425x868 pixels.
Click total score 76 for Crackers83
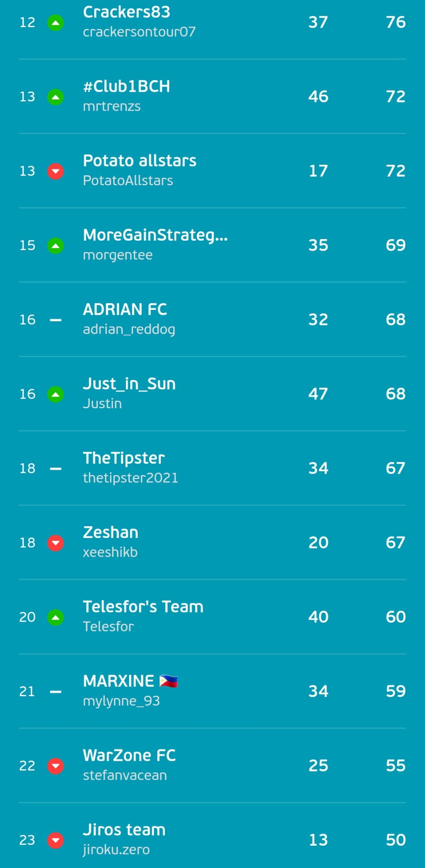396,22
